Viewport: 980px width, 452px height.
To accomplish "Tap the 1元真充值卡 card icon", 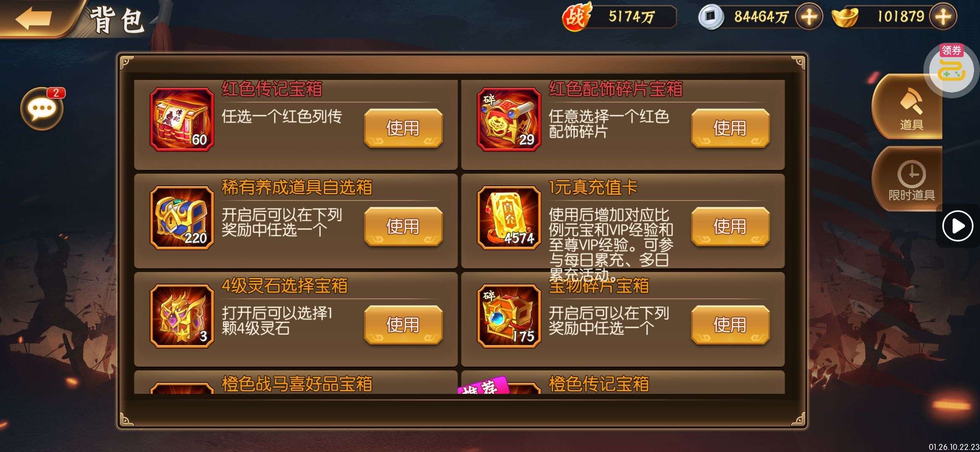I will click(x=509, y=218).
